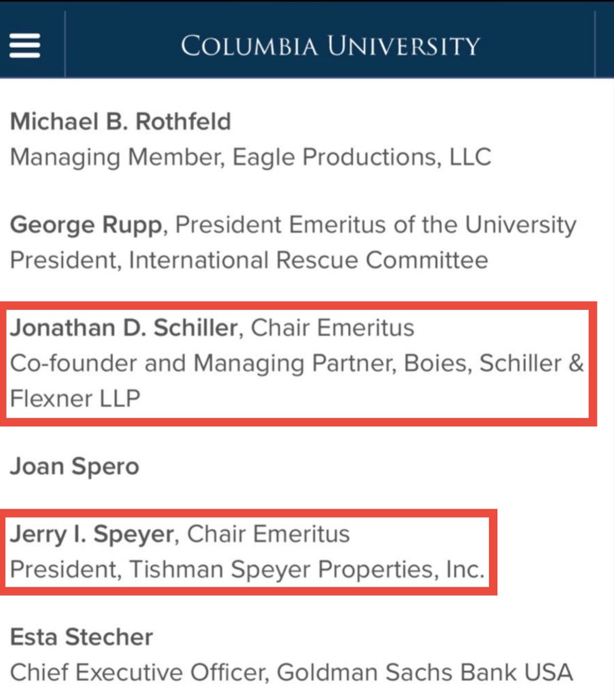
Task: Select the name George Rupp
Action: click(x=85, y=225)
